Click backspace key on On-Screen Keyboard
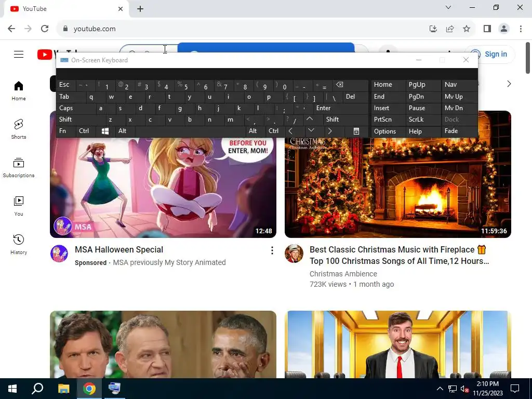532x399 pixels. click(x=351, y=85)
